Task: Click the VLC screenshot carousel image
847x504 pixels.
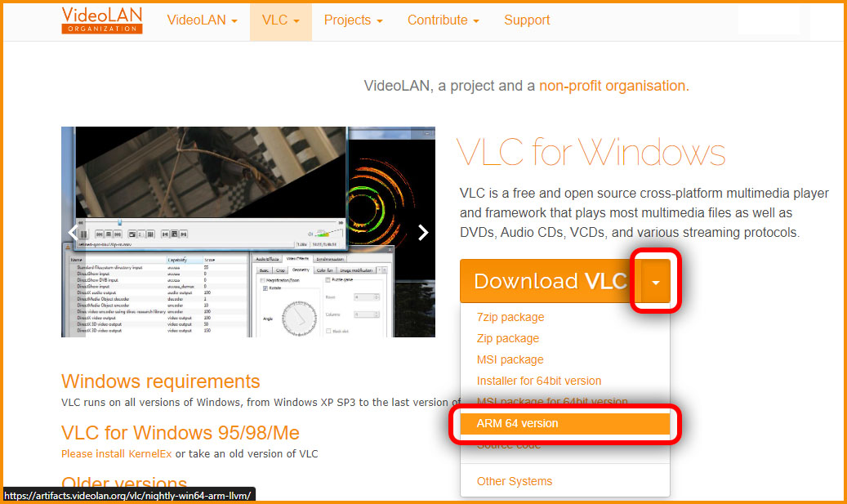Action: tap(248, 232)
